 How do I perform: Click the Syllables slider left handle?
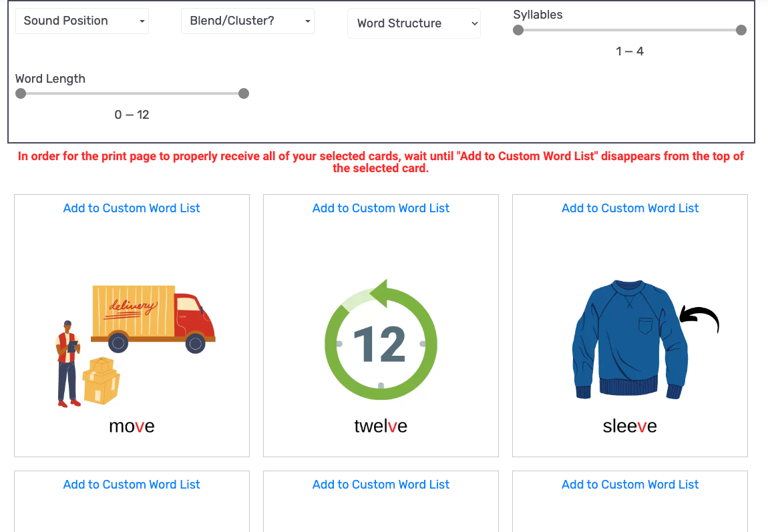tap(518, 30)
